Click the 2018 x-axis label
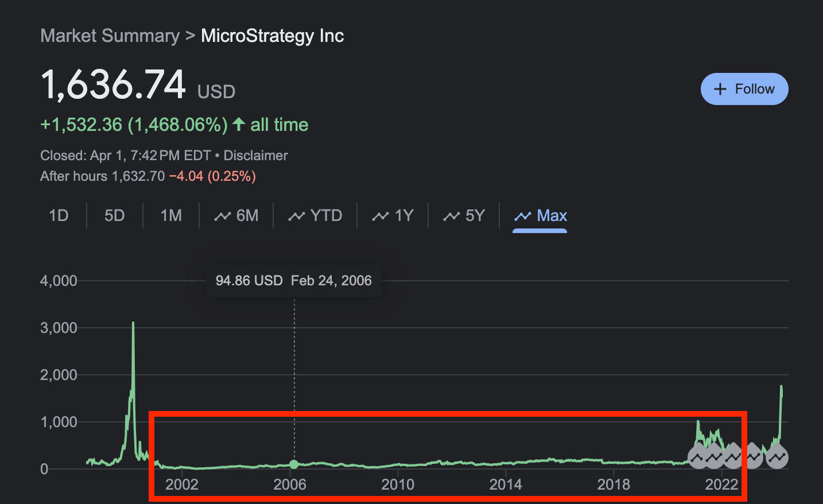 (x=614, y=484)
